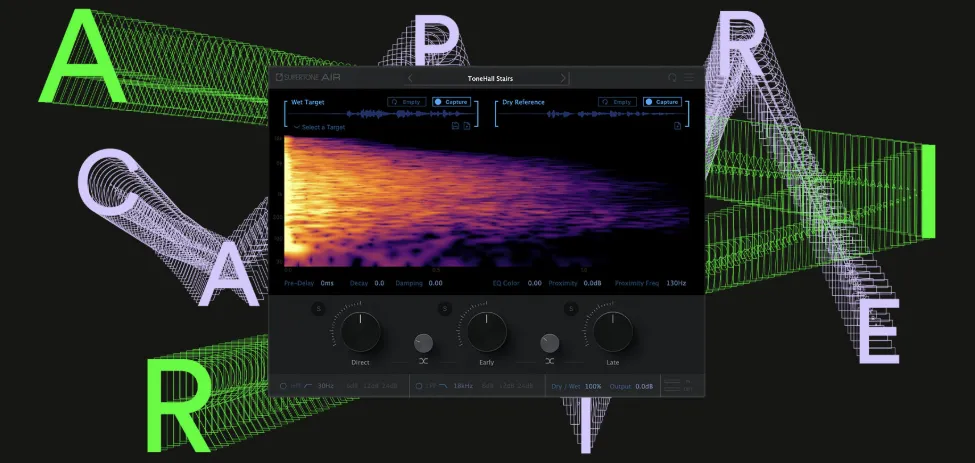Choose 24dB slope for the LPF
Viewport: 975px width, 463px height.
(x=525, y=386)
